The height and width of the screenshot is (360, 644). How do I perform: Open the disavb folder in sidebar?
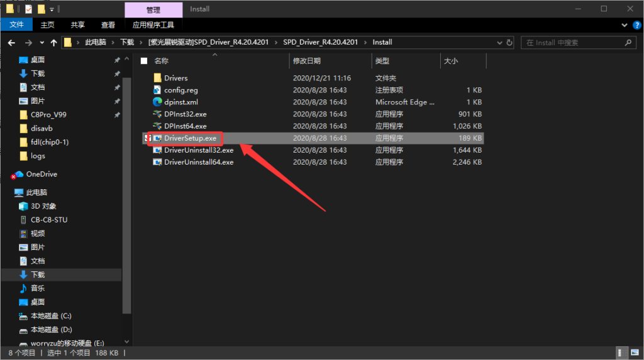[x=42, y=129]
